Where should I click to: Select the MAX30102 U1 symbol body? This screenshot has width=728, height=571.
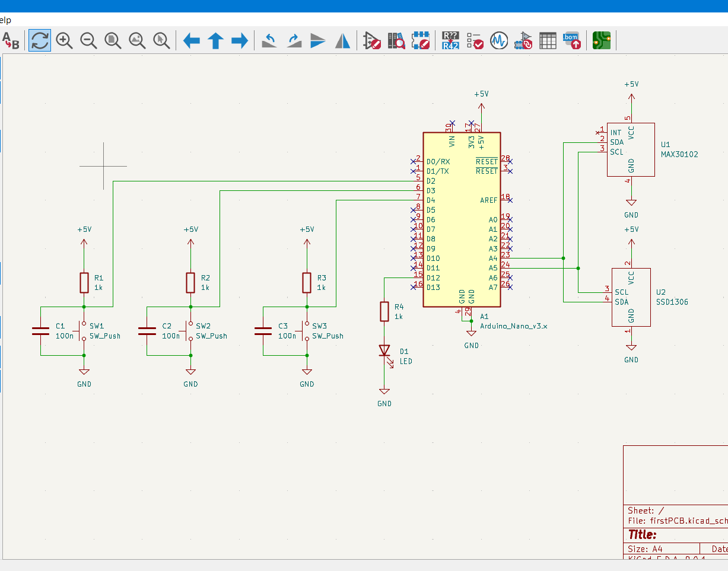[x=631, y=149]
